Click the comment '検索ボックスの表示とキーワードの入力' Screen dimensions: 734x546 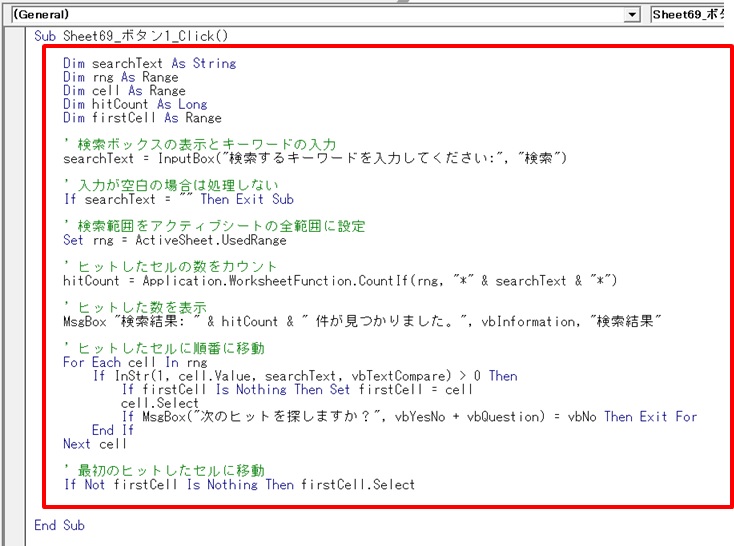(x=200, y=144)
